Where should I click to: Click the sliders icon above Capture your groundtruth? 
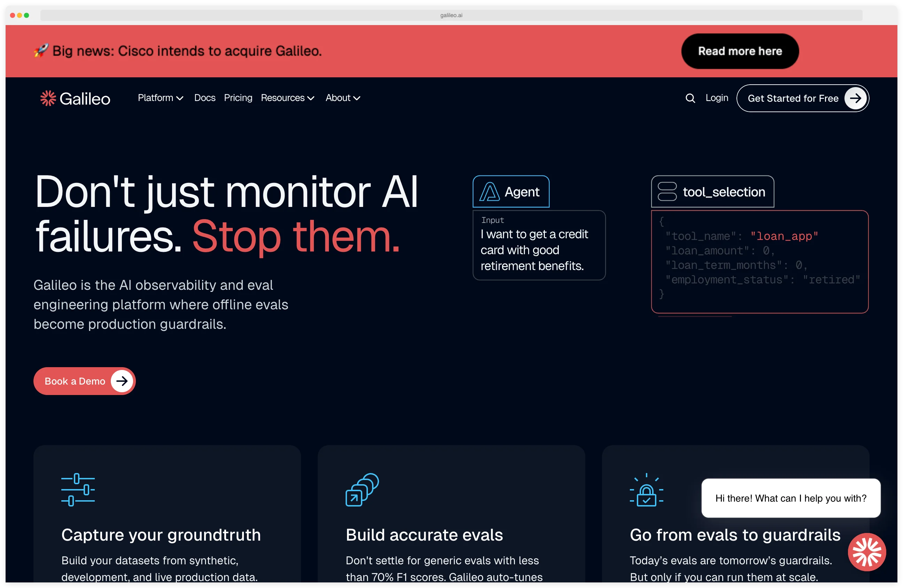(x=77, y=490)
